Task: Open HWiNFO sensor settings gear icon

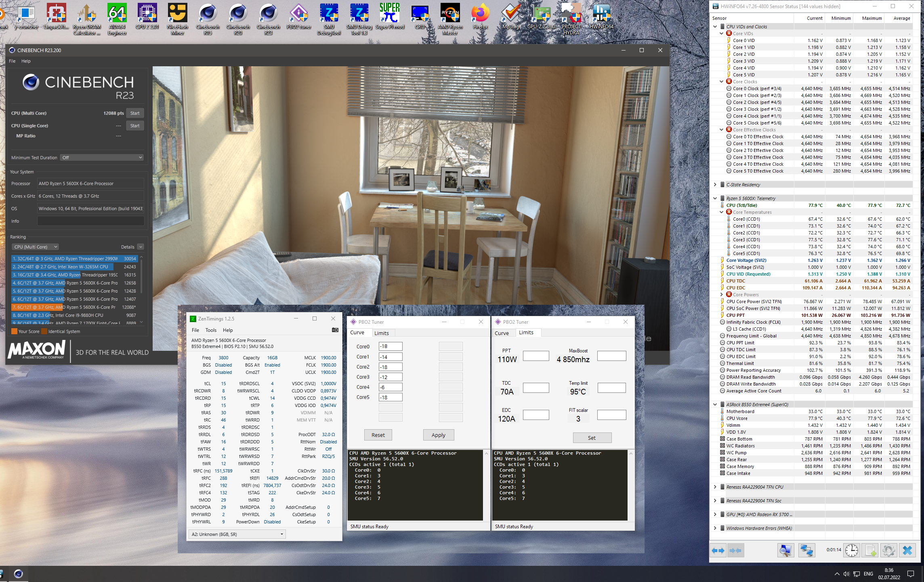Action: [x=888, y=550]
